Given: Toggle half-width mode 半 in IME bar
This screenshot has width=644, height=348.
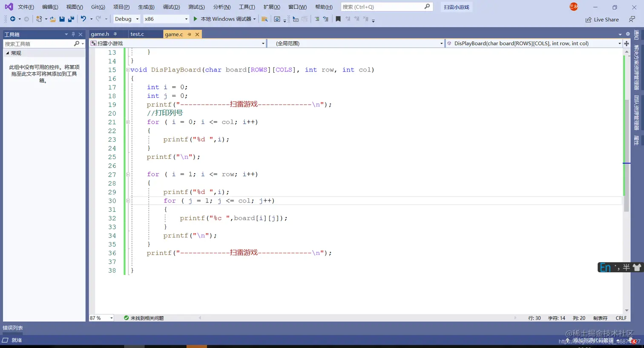Looking at the screenshot, I should (626, 267).
